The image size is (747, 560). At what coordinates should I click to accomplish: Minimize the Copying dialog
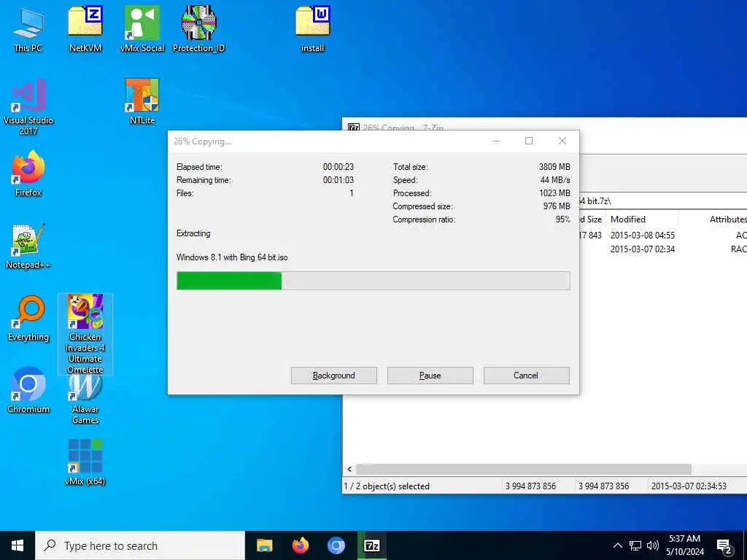496,141
